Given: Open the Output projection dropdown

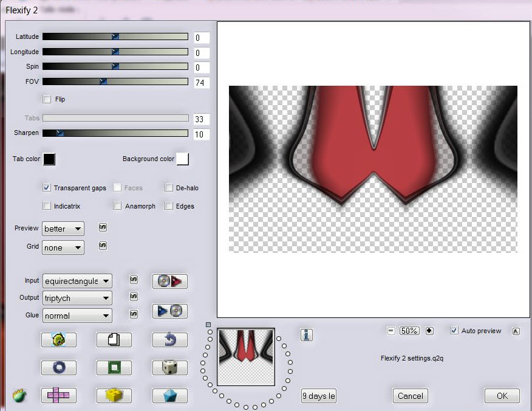Looking at the screenshot, I should pyautogui.click(x=77, y=299).
